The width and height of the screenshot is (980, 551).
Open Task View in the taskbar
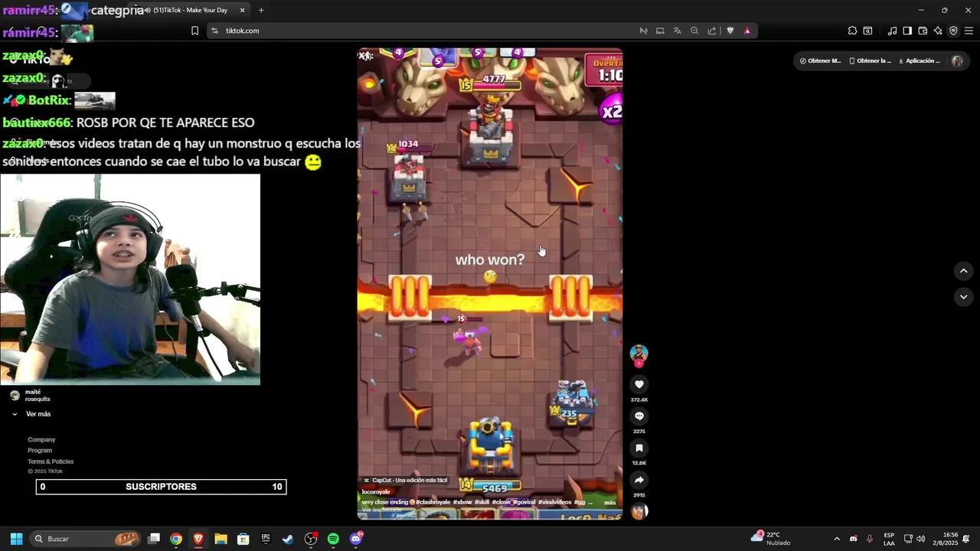154,539
